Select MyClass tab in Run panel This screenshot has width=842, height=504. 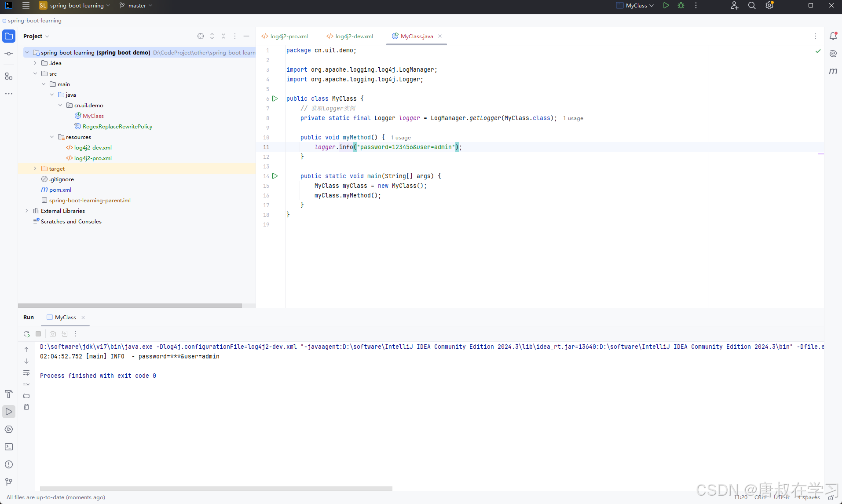pyautogui.click(x=66, y=317)
